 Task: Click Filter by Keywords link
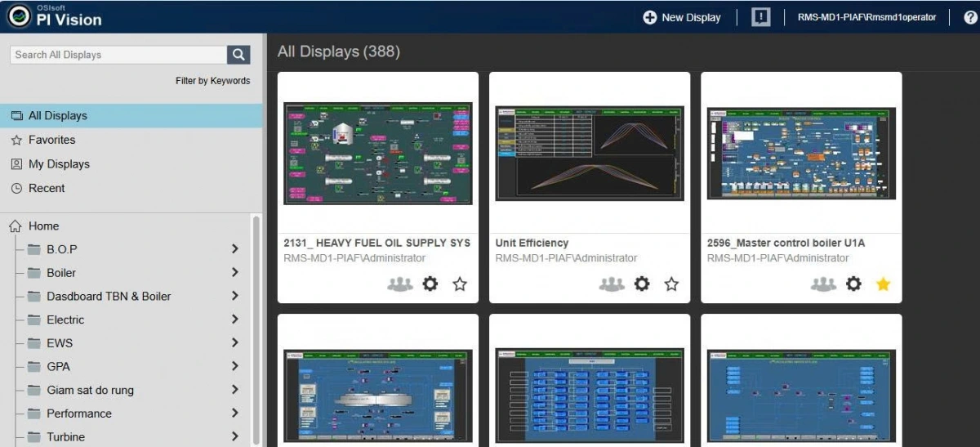coord(212,81)
